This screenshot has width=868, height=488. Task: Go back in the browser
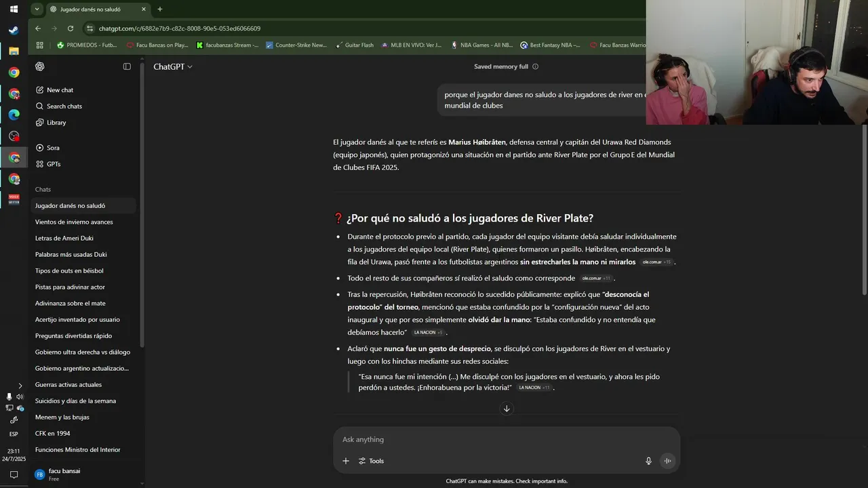tap(38, 28)
